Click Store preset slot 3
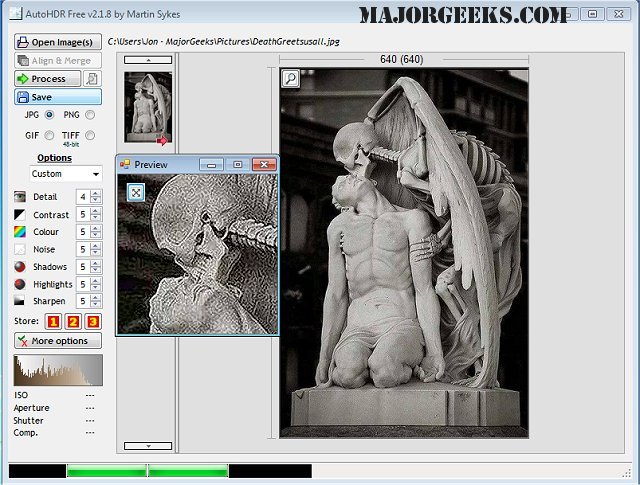The height and width of the screenshot is (485, 640). tap(93, 322)
